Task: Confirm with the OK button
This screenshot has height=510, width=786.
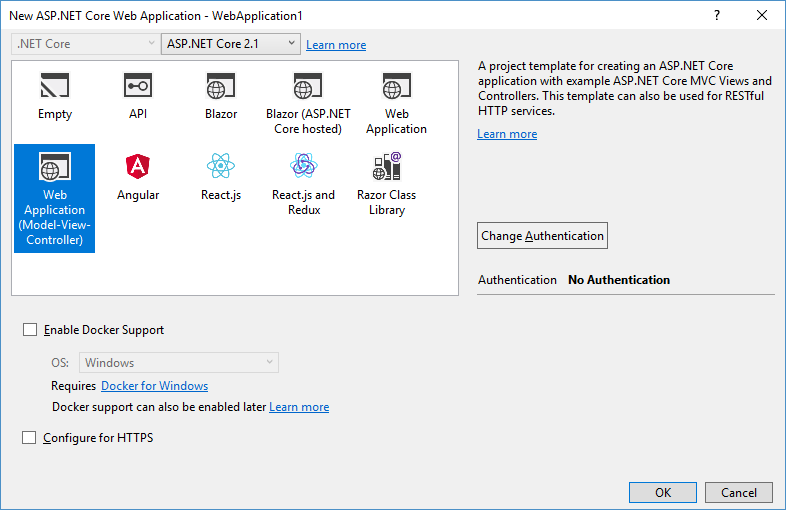Action: point(663,492)
